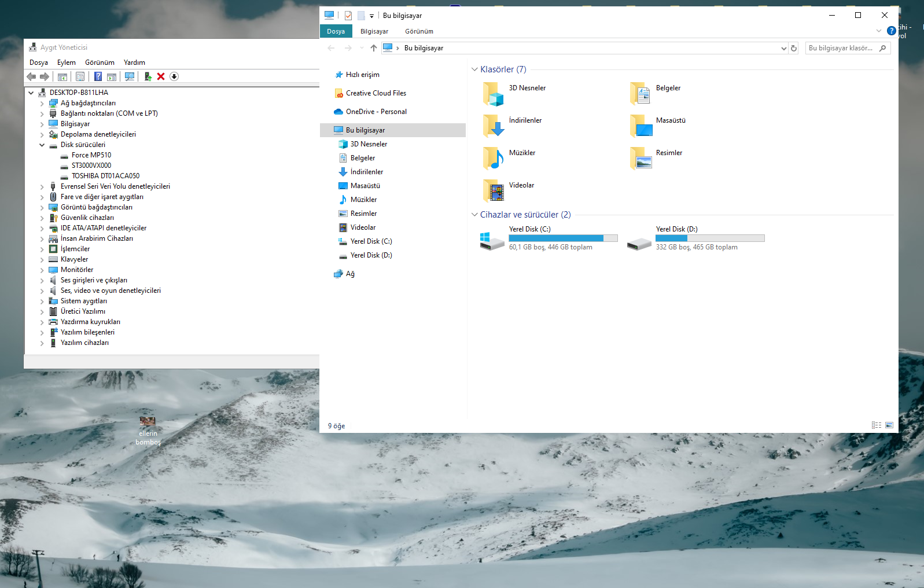Select 'ellerin bomboş' desktop icon
This screenshot has width=924, height=588.
(148, 432)
